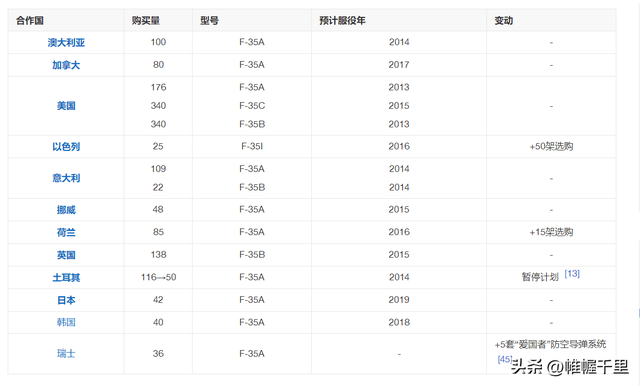Select Canada's purchase quantity 80
The height and width of the screenshot is (386, 640).
[x=158, y=64]
